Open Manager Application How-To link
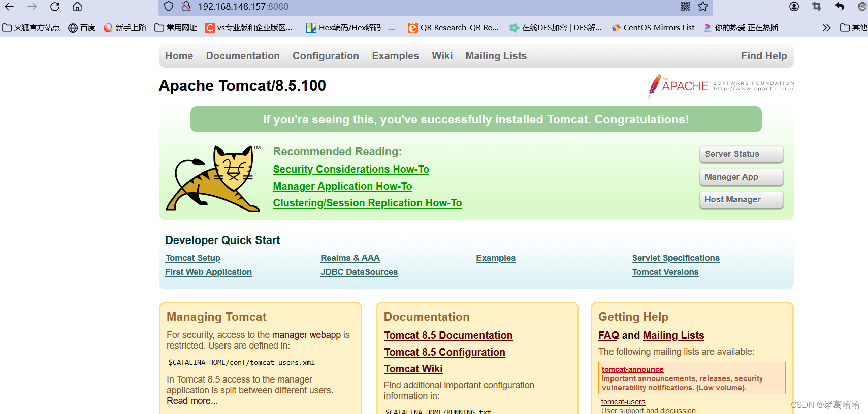Image resolution: width=868 pixels, height=414 pixels. 342,186
